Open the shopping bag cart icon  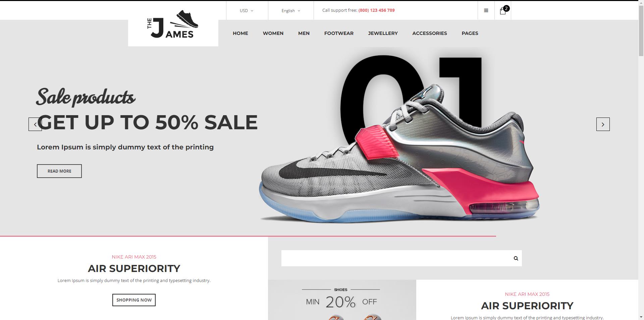[502, 11]
